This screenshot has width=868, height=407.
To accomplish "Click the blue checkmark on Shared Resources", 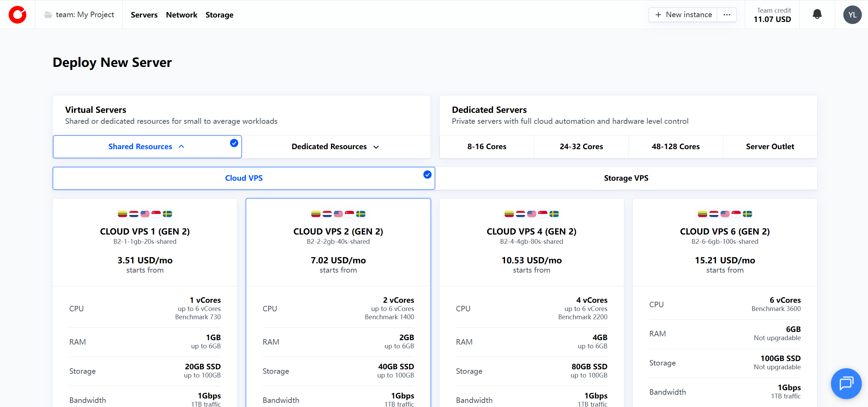I will coord(234,143).
